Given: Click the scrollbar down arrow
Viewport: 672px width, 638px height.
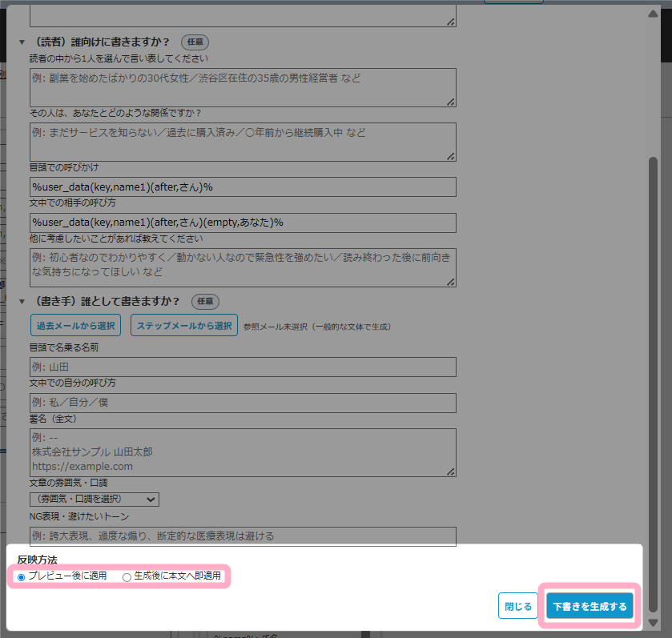Looking at the screenshot, I should [x=653, y=622].
